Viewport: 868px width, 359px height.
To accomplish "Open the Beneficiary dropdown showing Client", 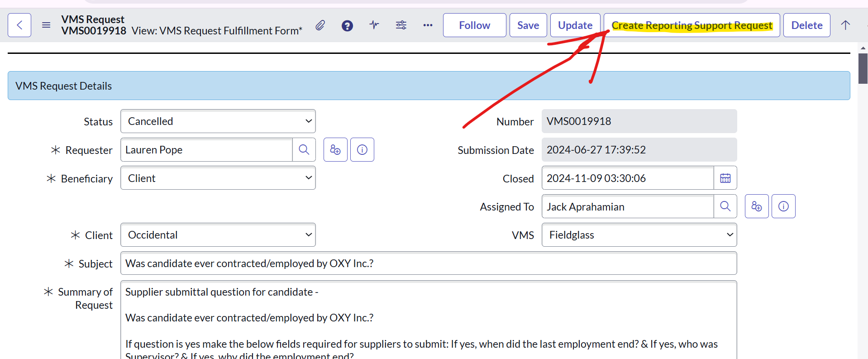I will (x=218, y=178).
